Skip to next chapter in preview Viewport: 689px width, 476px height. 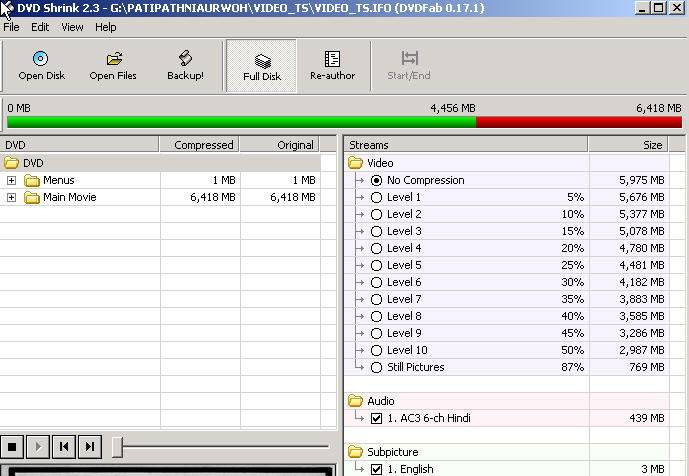pyautogui.click(x=90, y=447)
